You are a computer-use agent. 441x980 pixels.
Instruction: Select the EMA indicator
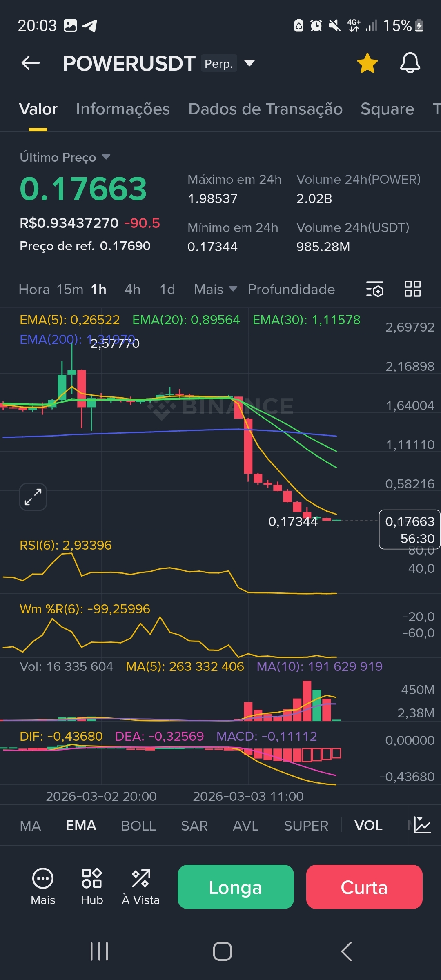[81, 825]
